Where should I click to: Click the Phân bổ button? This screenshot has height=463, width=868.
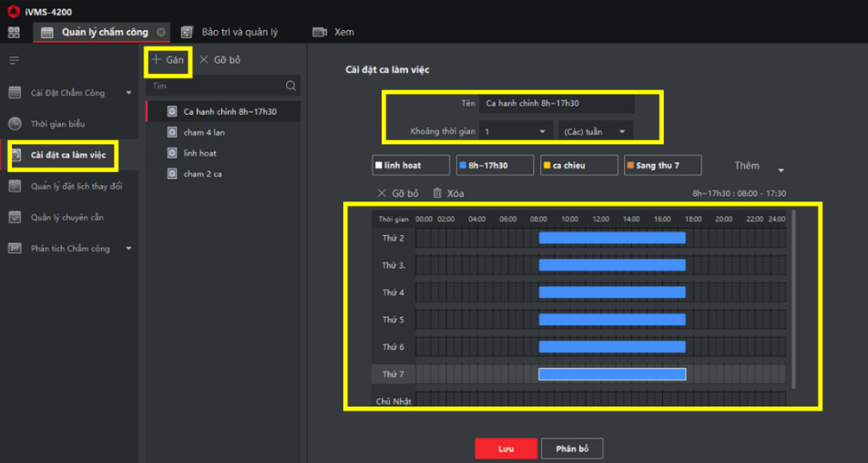pos(572,448)
